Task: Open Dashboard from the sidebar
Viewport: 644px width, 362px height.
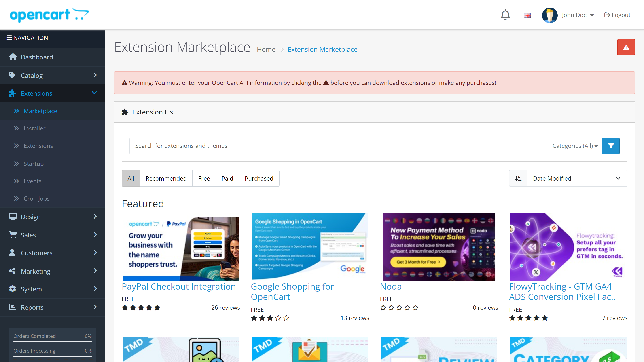Action: pos(37,57)
